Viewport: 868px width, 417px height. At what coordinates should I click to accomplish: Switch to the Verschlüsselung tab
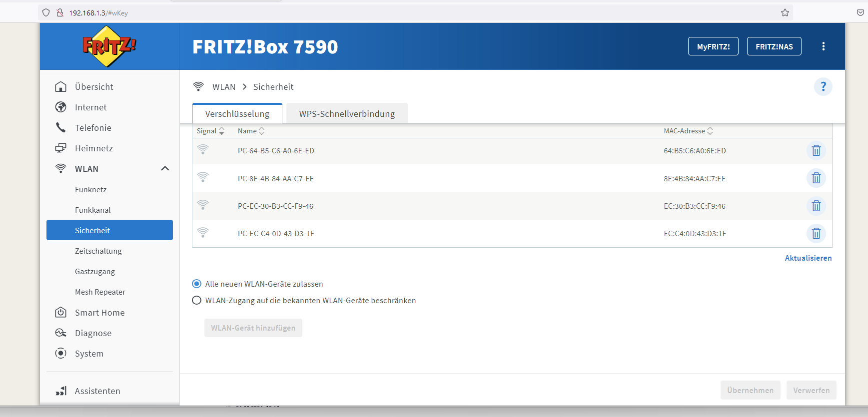[x=237, y=114]
